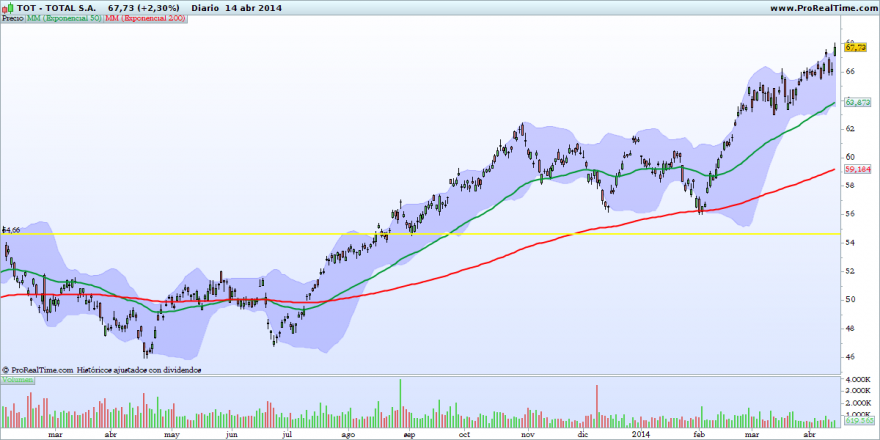Click the www.ProRealTime.com link
The image size is (880, 440).
click(x=822, y=8)
